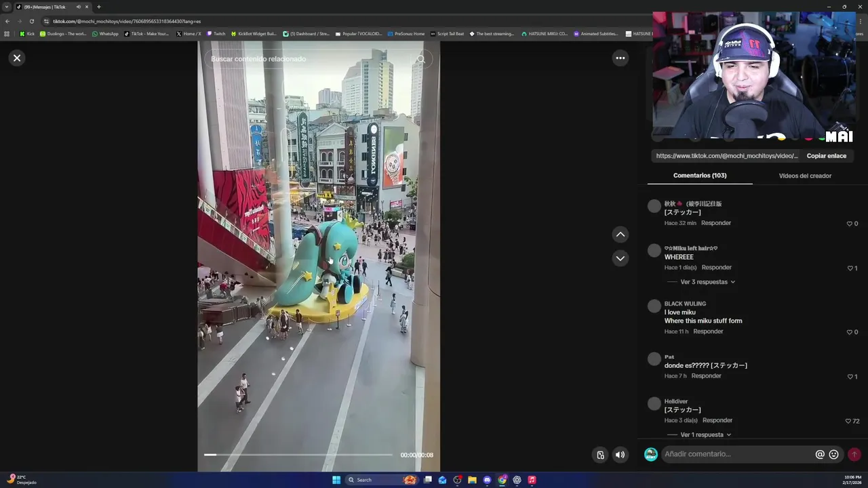Screen dimensions: 868x488
Task: Close the TikTok video viewer
Action: pos(17,58)
